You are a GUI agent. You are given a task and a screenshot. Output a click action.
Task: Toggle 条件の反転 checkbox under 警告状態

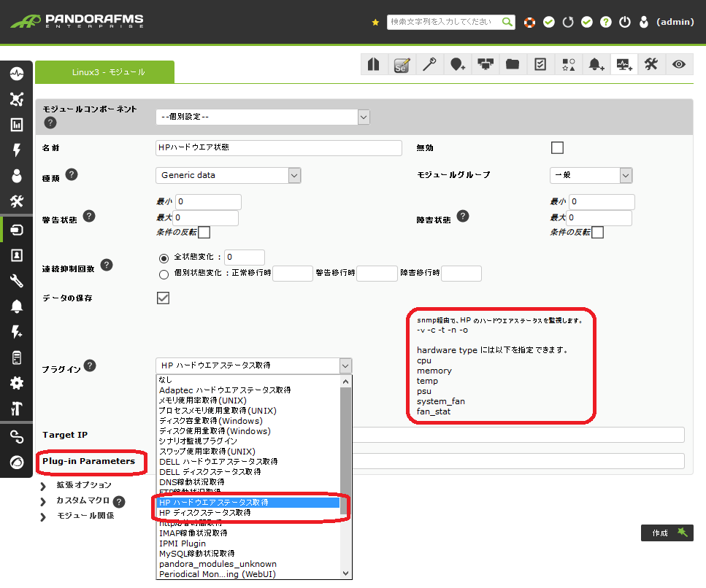pos(204,233)
